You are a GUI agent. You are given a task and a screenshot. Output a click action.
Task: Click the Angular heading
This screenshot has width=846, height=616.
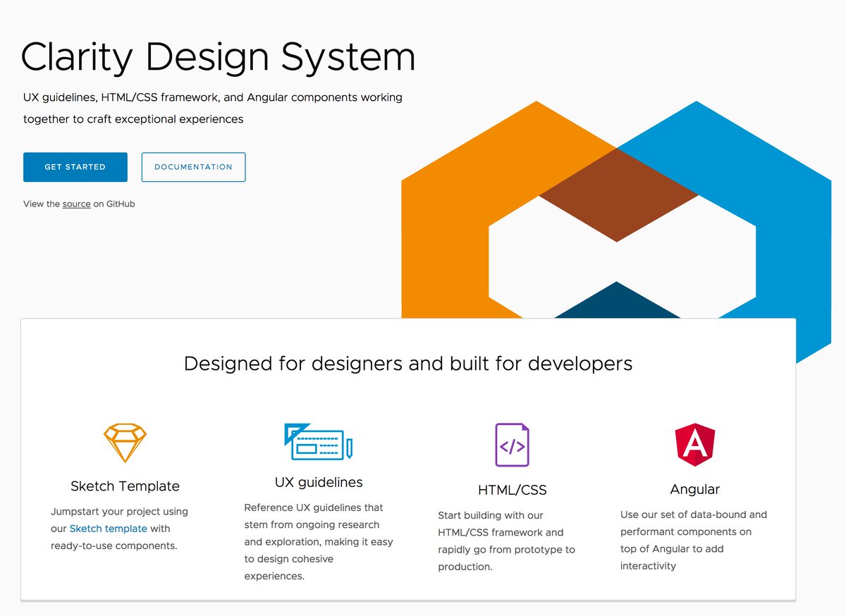pyautogui.click(x=695, y=489)
